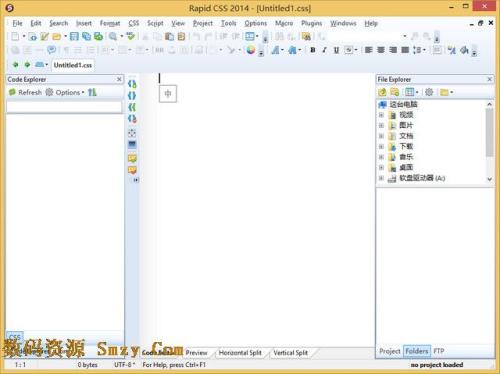Toggle the show paragraph marks icon
The height and width of the screenshot is (374, 500).
pyautogui.click(x=66, y=50)
